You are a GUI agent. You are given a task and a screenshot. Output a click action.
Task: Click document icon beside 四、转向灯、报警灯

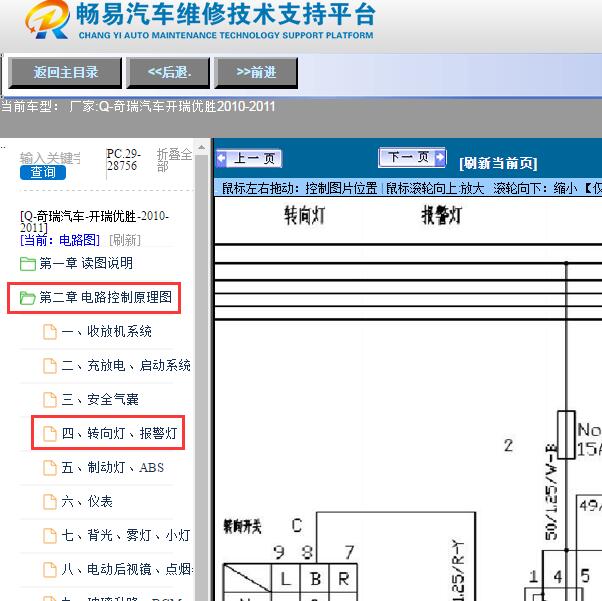50,434
